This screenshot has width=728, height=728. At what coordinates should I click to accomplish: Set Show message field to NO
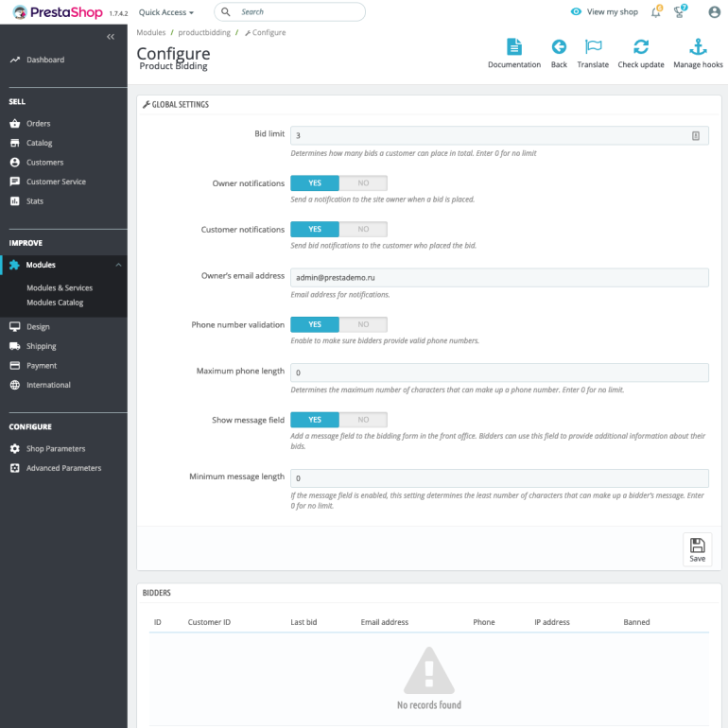pos(363,420)
